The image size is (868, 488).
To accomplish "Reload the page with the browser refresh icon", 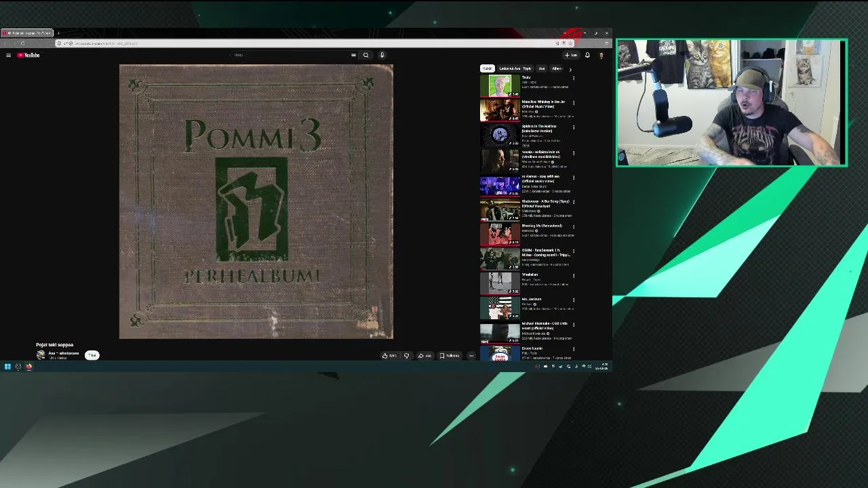I will [22, 43].
